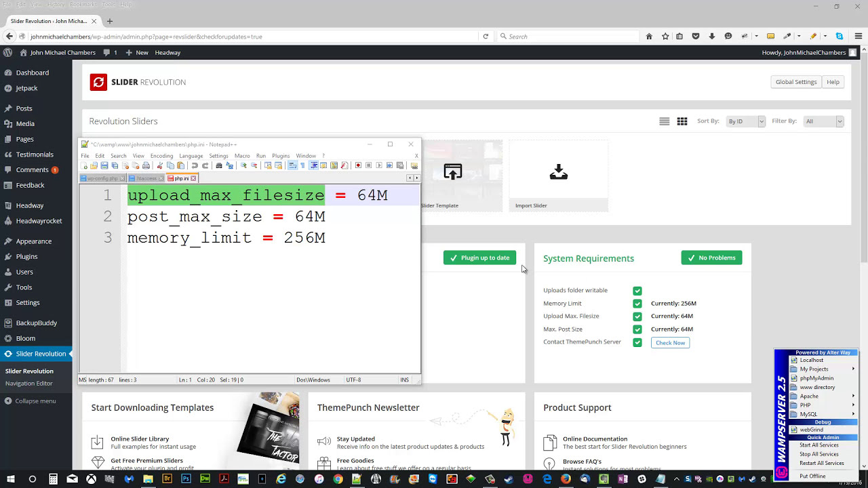868x488 pixels.
Task: Open Calculator from taskbar
Action: click(53, 479)
